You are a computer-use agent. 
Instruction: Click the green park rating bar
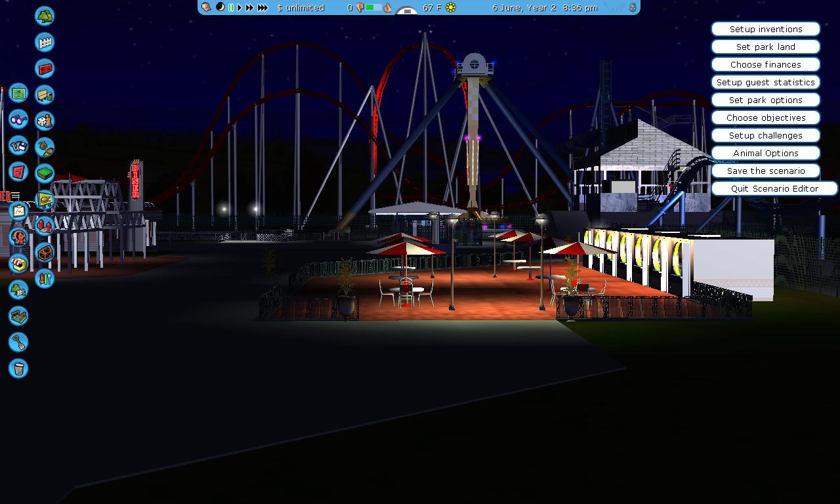373,8
